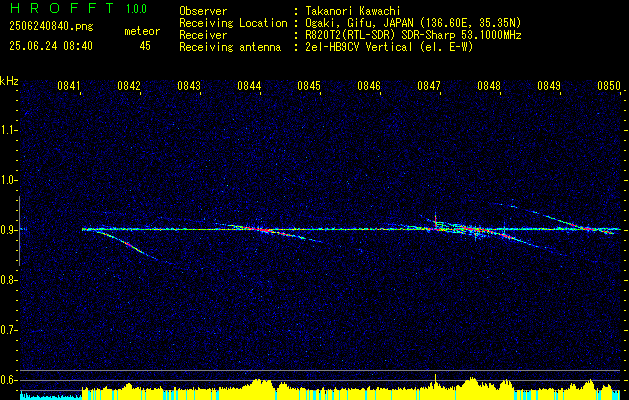Click observer name Takanori Kawachi
The width and height of the screenshot is (629, 400).
click(353, 11)
